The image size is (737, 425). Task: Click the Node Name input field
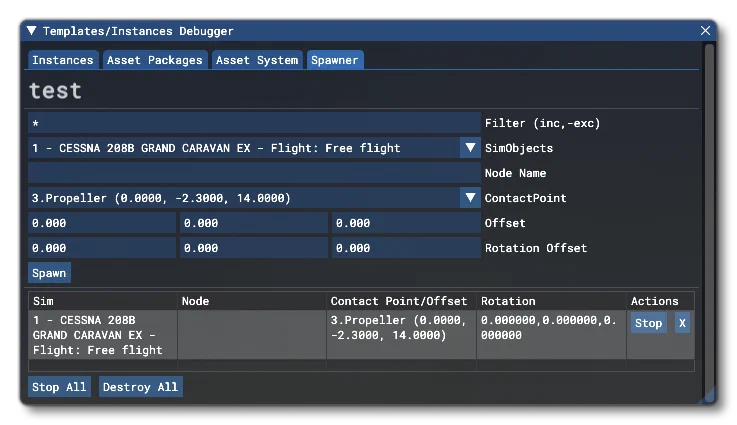coord(254,173)
